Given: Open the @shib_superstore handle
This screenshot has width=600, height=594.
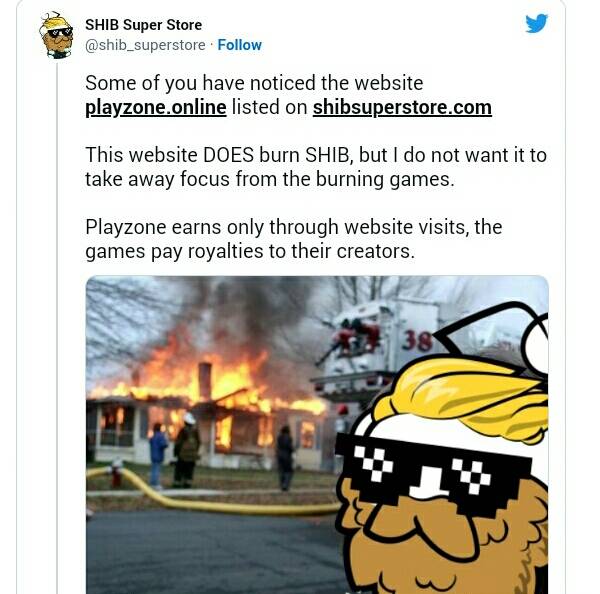Looking at the screenshot, I should 145,45.
